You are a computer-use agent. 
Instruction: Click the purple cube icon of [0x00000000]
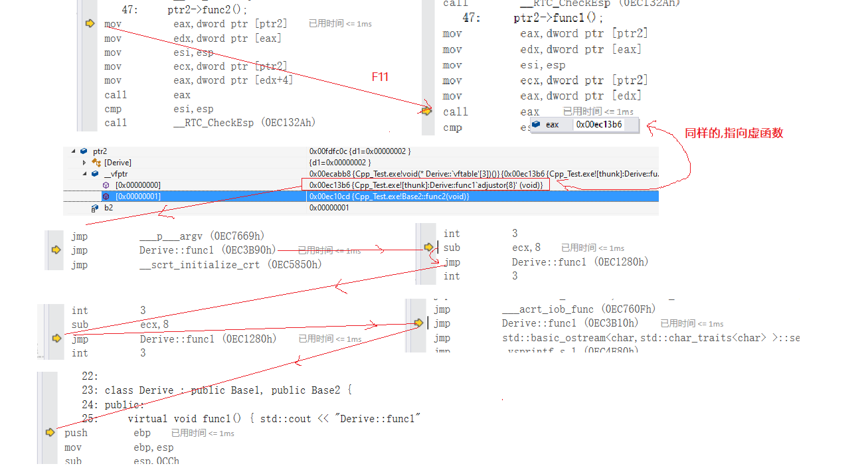click(x=106, y=185)
